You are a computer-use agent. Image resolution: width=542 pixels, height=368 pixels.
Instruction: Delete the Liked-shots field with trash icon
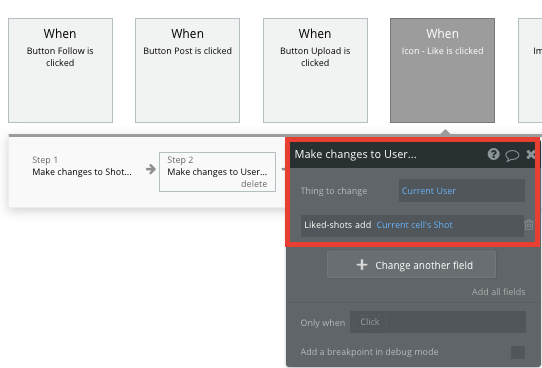(x=529, y=225)
